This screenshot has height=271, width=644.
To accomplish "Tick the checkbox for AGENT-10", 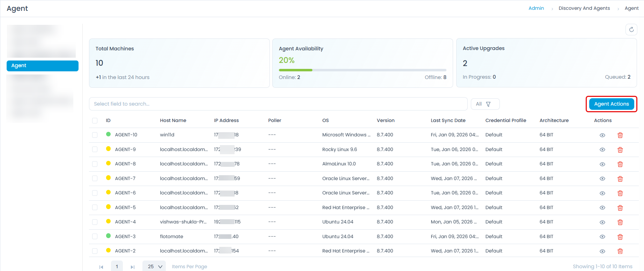I will pyautogui.click(x=95, y=135).
